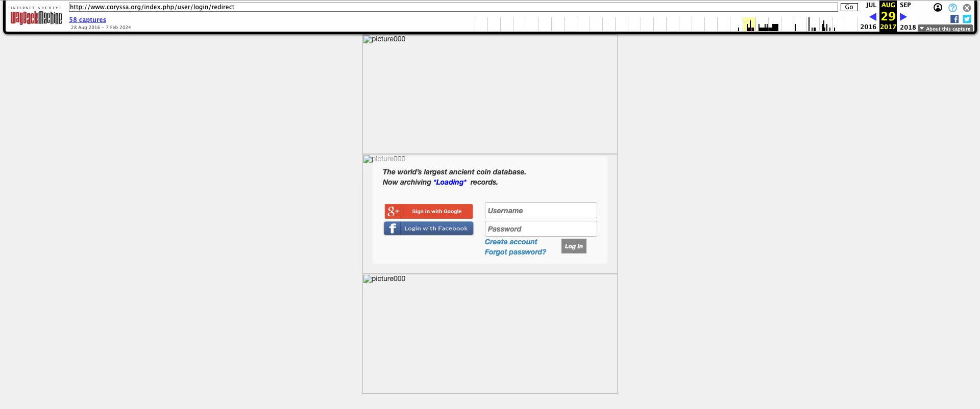Screen dimensions: 980x409
Task: Login with Facebook button
Action: 429,228
